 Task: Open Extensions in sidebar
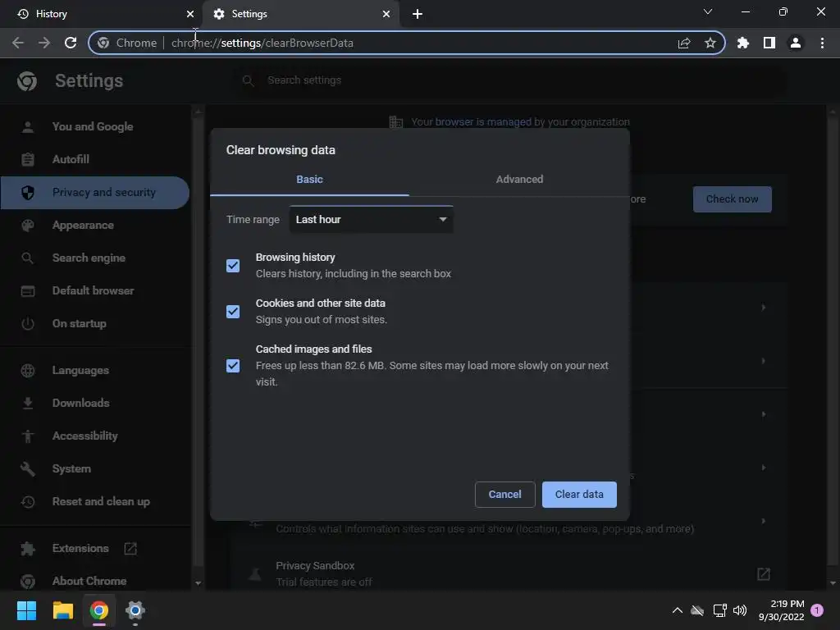pos(80,548)
